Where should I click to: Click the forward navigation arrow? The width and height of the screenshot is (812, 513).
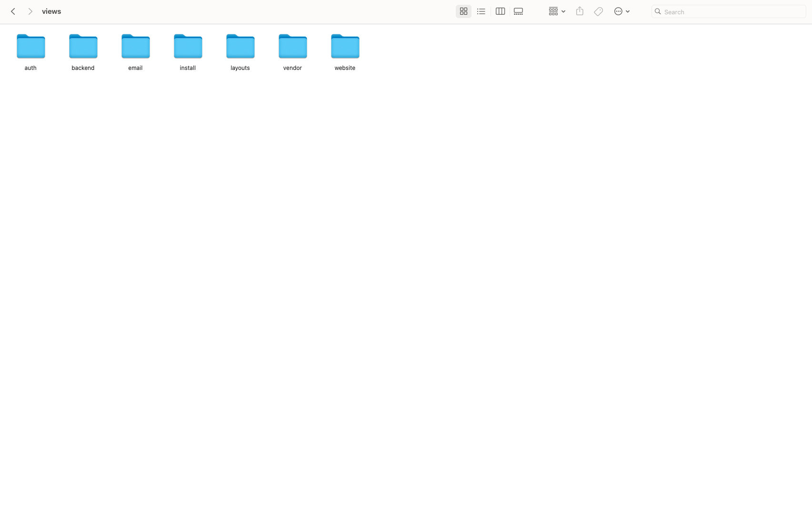pyautogui.click(x=30, y=11)
